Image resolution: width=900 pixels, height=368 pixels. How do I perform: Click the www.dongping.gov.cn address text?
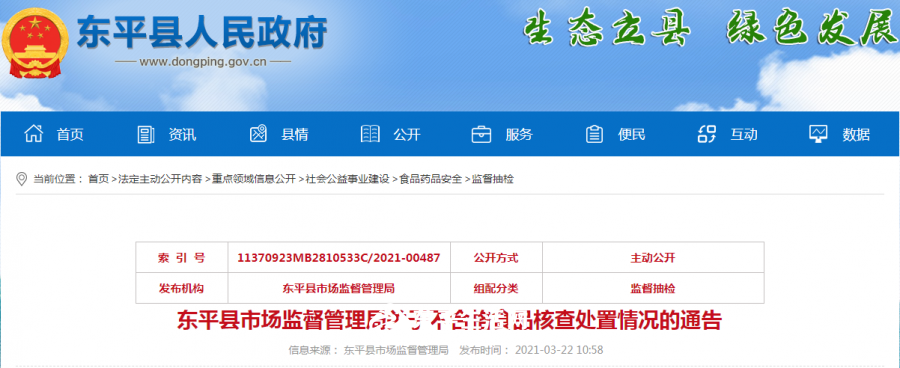tap(203, 62)
